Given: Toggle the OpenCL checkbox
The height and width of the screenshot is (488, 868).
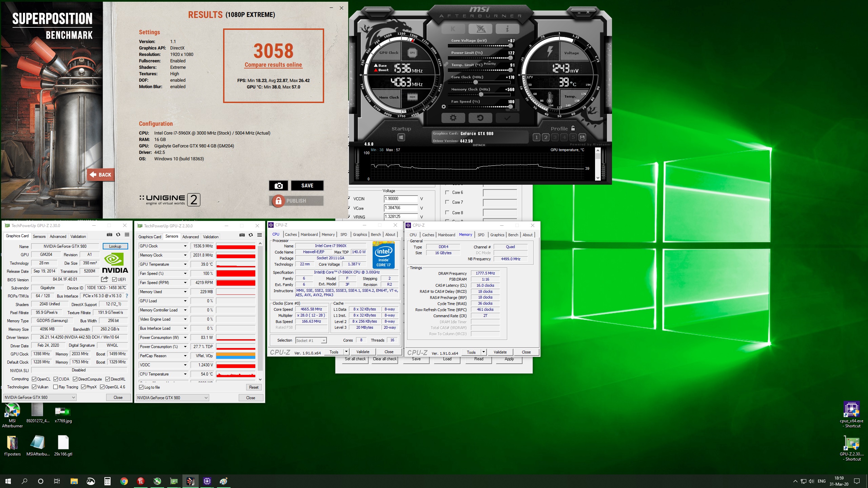Looking at the screenshot, I should pyautogui.click(x=34, y=379).
